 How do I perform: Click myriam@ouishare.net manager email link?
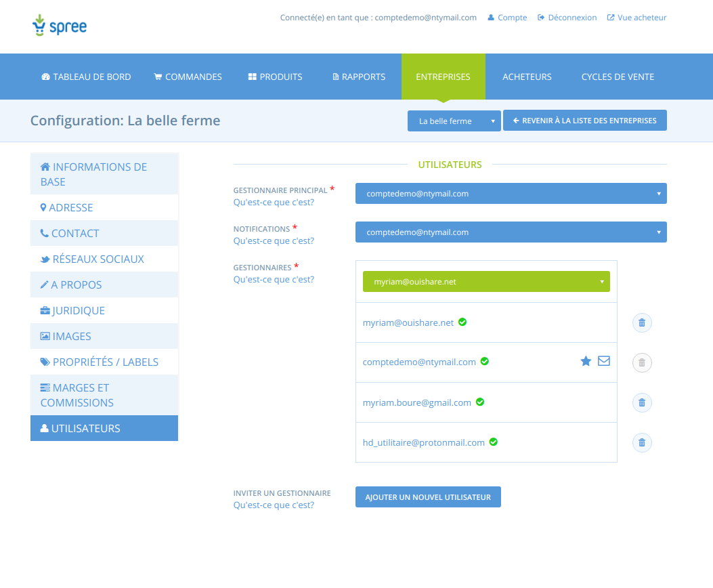click(408, 323)
